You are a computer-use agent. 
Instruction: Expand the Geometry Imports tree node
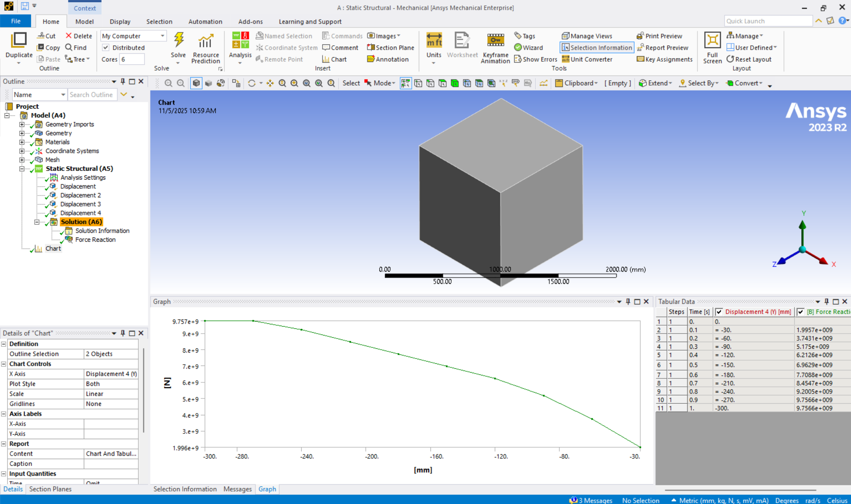[22, 124]
